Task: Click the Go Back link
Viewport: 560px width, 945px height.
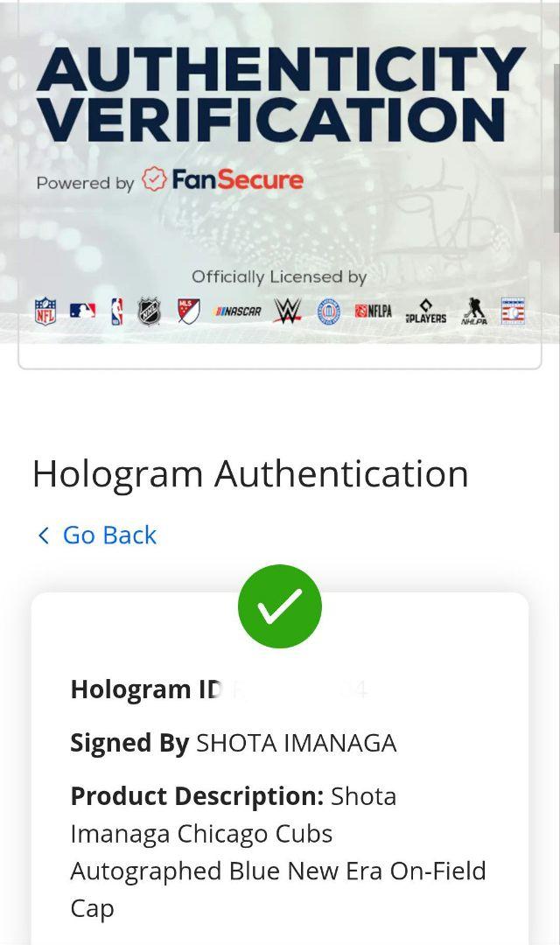Action: 109,535
